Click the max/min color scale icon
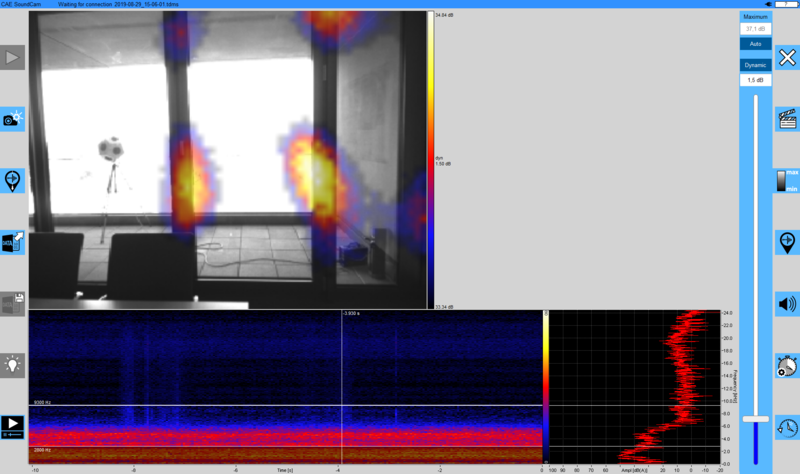The width and height of the screenshot is (800, 474). (x=787, y=181)
